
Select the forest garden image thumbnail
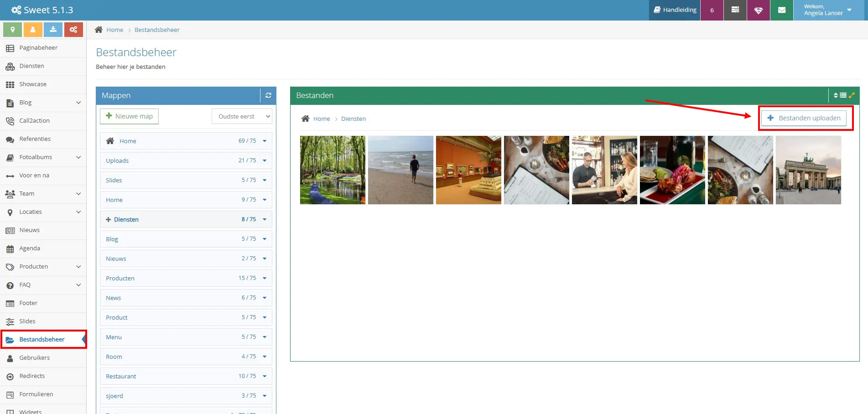(x=333, y=170)
